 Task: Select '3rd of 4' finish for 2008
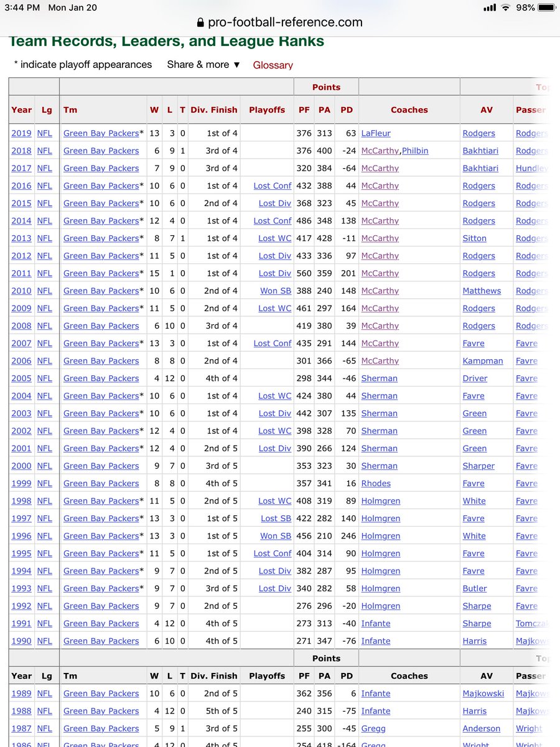pyautogui.click(x=222, y=326)
